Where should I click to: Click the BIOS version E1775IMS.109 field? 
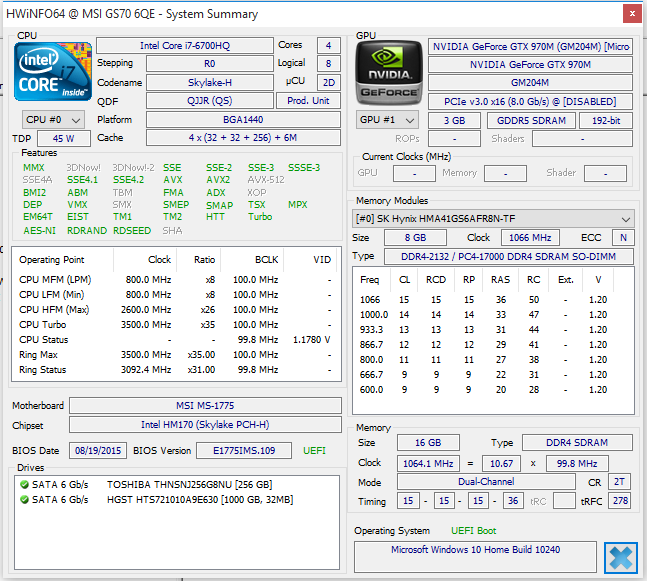pos(244,450)
